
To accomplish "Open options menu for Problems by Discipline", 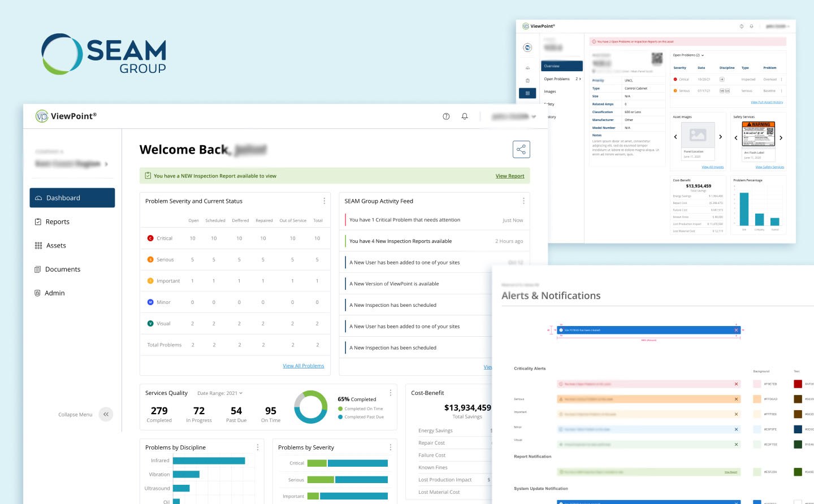I will (258, 447).
